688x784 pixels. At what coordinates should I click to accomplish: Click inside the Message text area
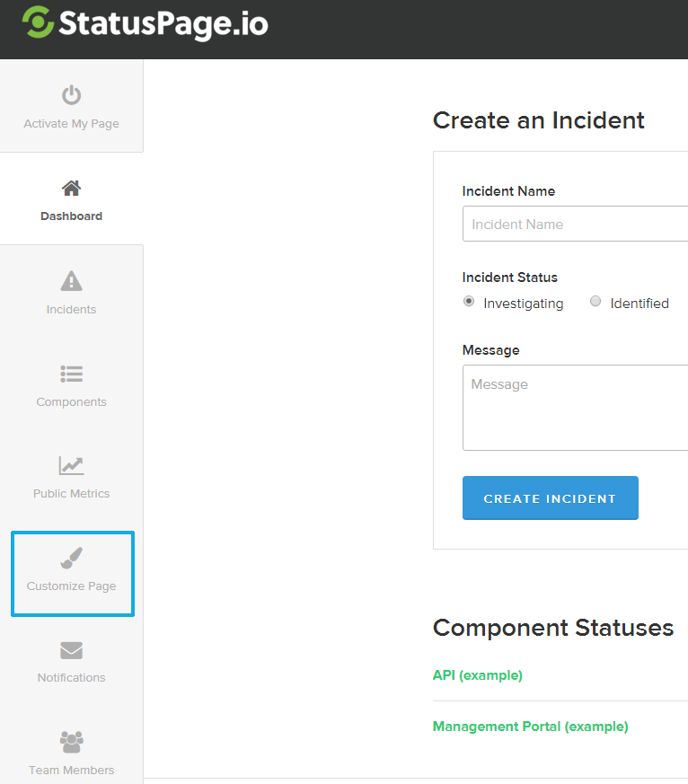pyautogui.click(x=575, y=407)
